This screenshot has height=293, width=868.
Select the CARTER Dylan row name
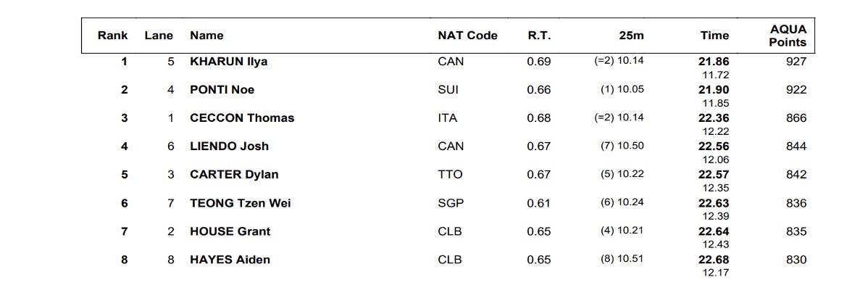234,175
